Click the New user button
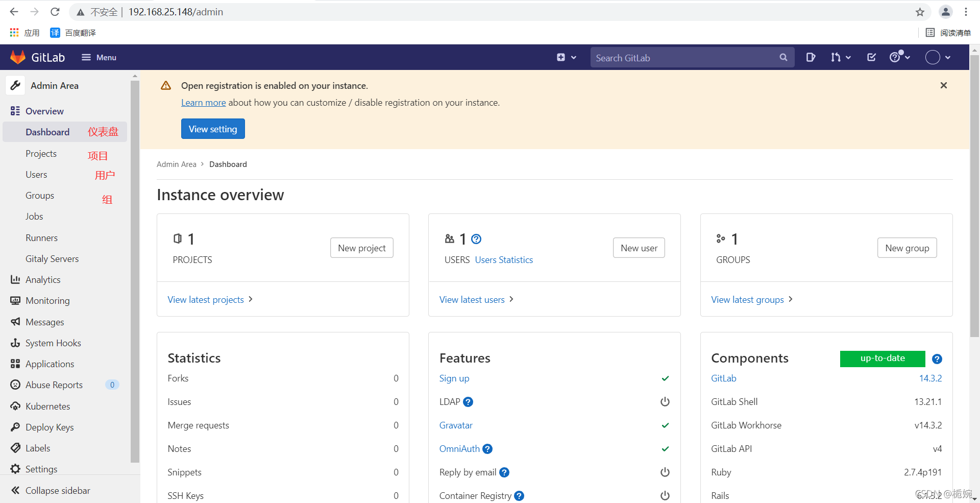The width and height of the screenshot is (980, 503). [639, 248]
